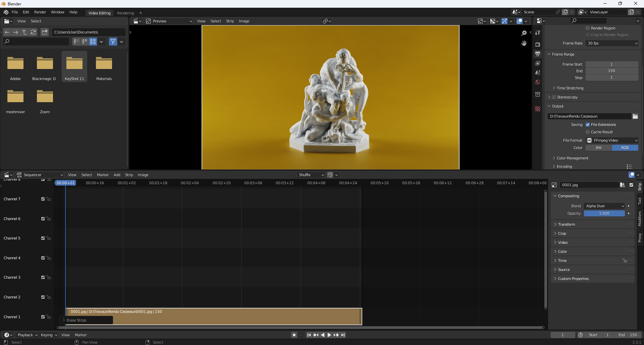Open the Strip menu in the sequencer
Viewport: 644px width, 345px height.
click(129, 175)
